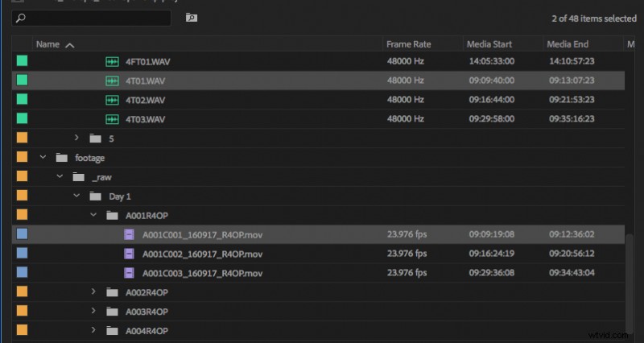Click the search field in the project panel
Image resolution: width=644 pixels, height=343 pixels.
tap(91, 18)
